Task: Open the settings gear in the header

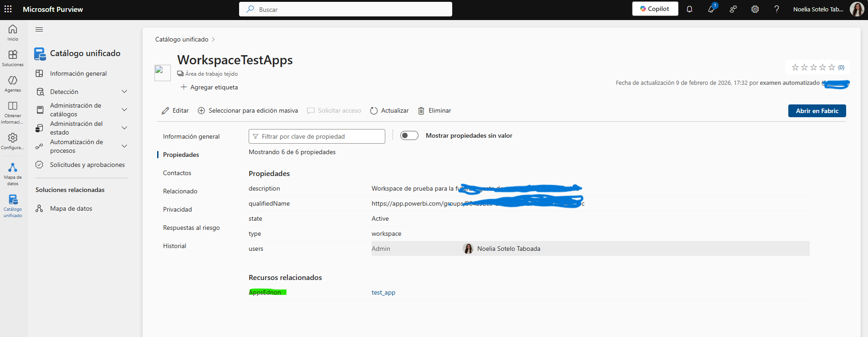Action: [755, 9]
